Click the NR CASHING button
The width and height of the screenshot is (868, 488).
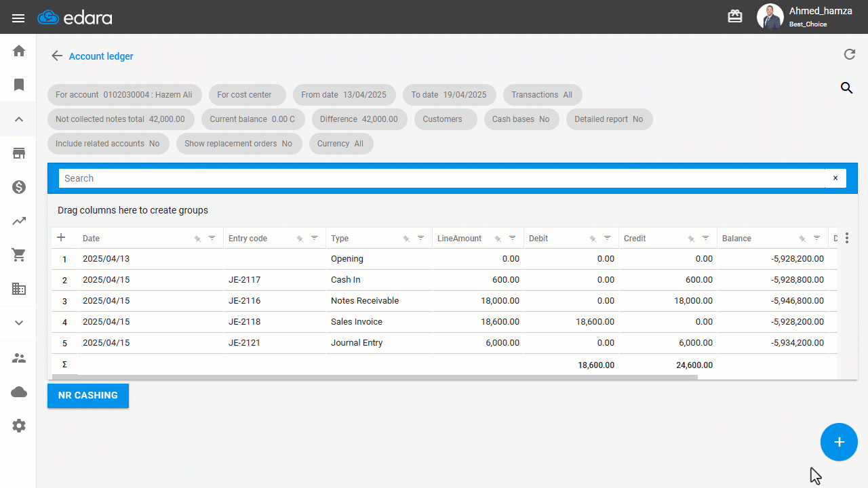pos(88,396)
